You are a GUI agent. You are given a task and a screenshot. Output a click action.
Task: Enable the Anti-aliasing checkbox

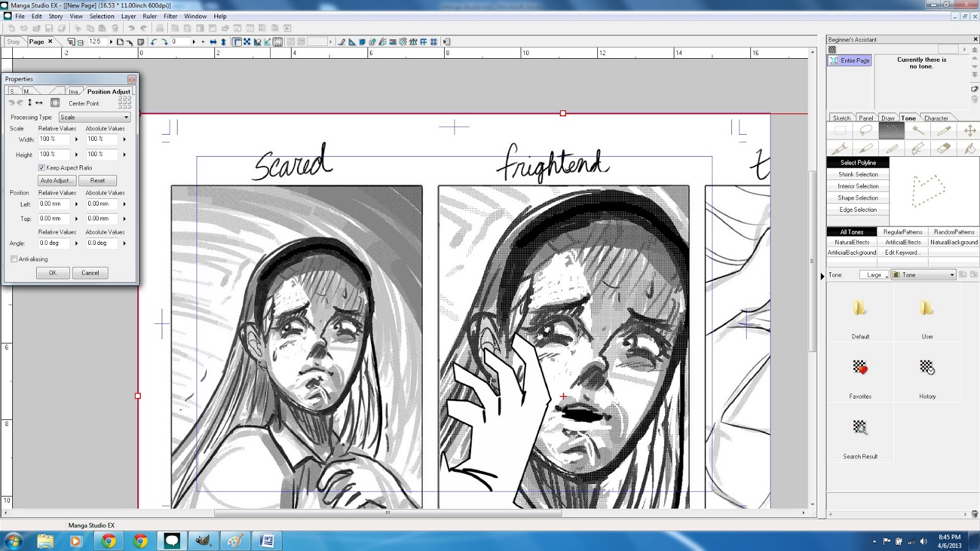pos(14,259)
